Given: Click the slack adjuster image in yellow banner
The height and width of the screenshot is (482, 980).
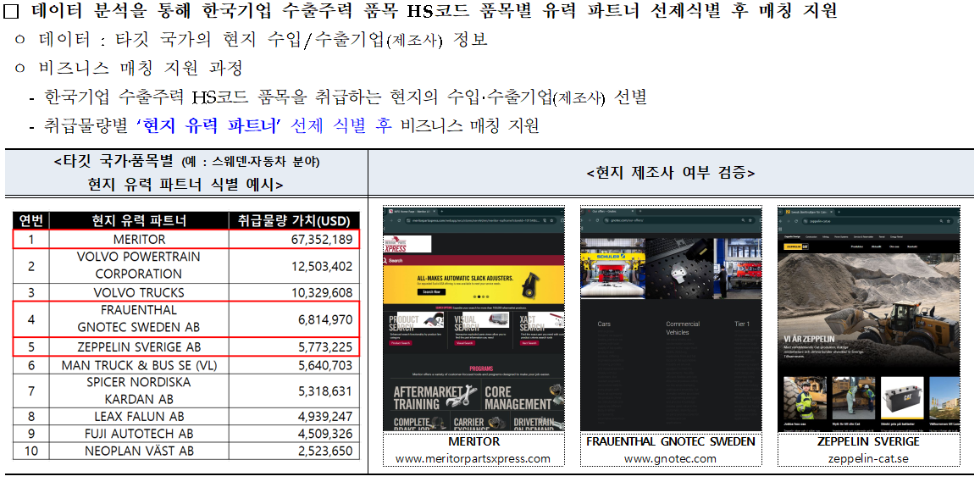Looking at the screenshot, I should [x=530, y=285].
